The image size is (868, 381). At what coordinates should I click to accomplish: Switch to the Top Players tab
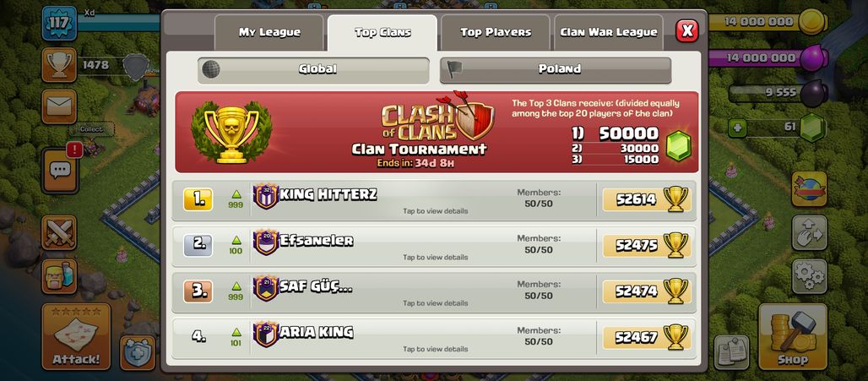click(496, 33)
